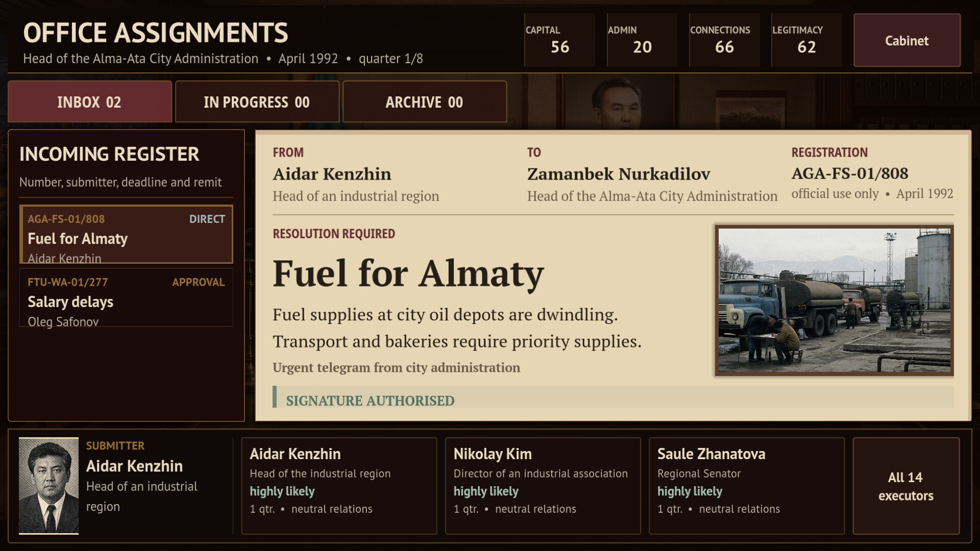Click the registration number AGA-FS-01/808 in header
980x551 pixels.
coord(850,173)
